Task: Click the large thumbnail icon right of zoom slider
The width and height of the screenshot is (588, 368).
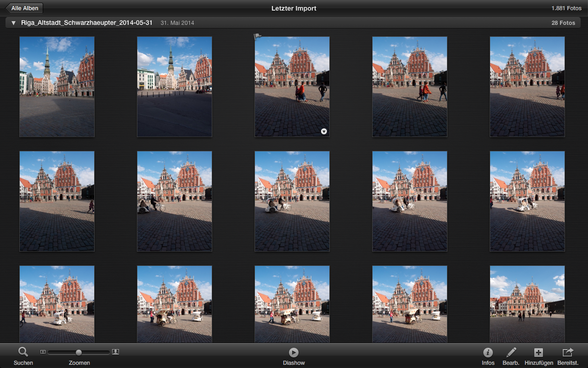Action: pos(115,352)
